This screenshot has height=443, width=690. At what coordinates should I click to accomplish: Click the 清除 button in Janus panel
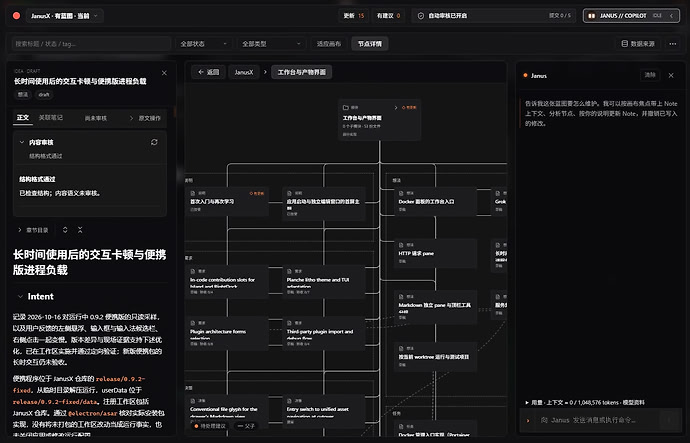650,75
